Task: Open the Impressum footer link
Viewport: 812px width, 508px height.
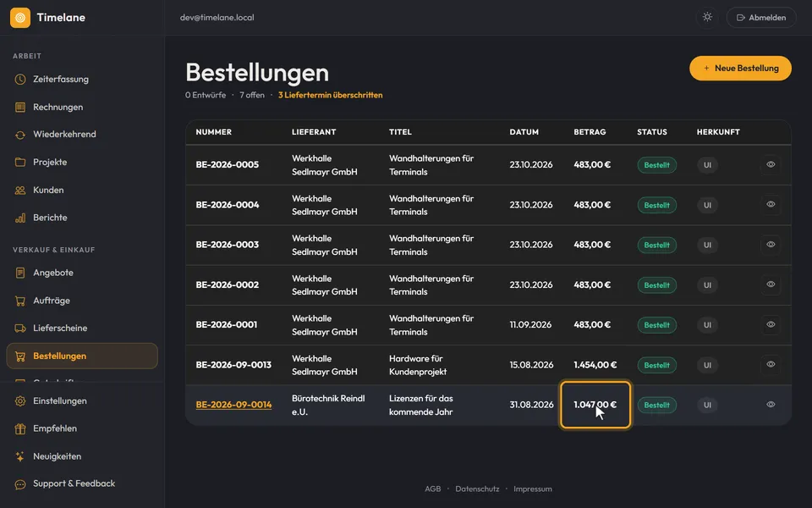Action: point(532,489)
